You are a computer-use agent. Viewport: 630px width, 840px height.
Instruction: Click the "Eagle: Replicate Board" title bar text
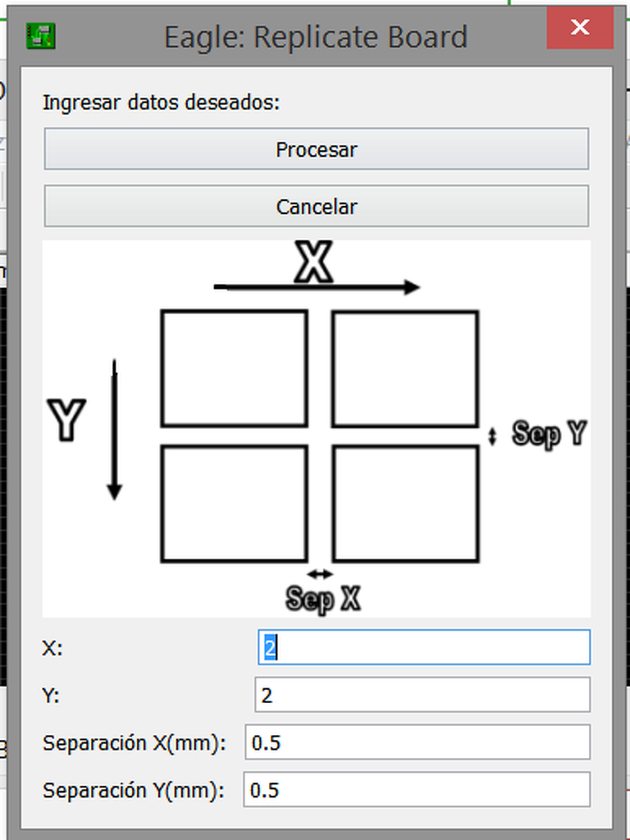click(315, 37)
